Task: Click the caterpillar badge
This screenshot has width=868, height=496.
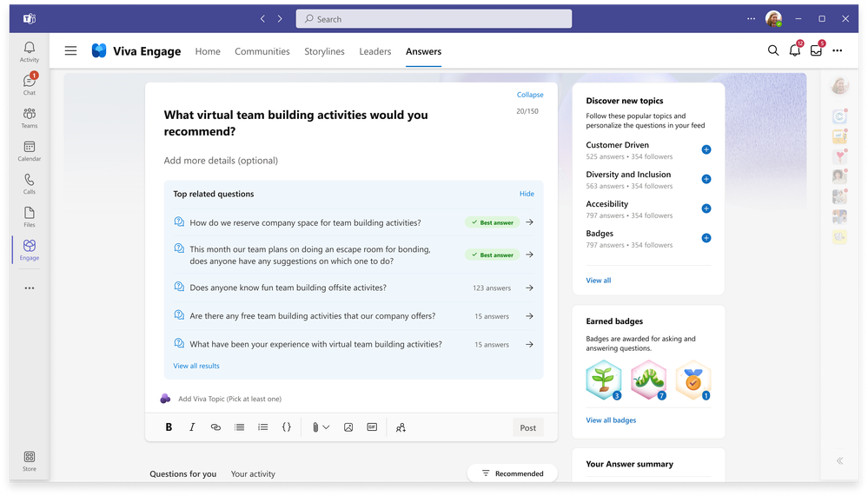Action: point(648,380)
